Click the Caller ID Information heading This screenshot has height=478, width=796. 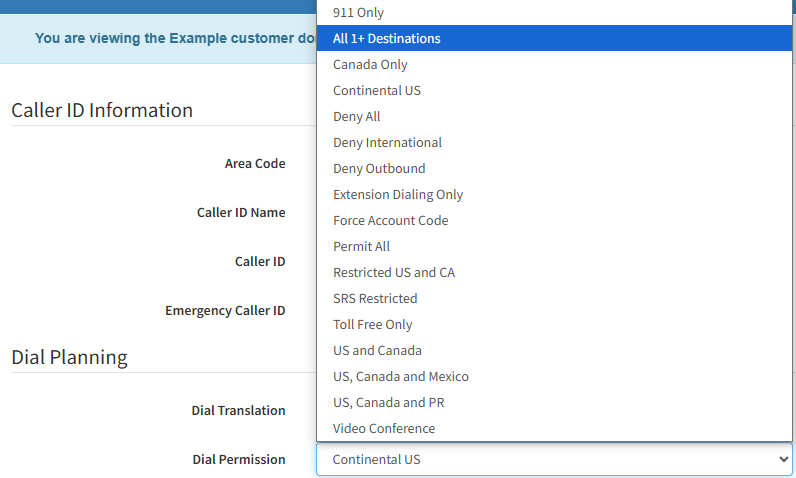[x=102, y=110]
